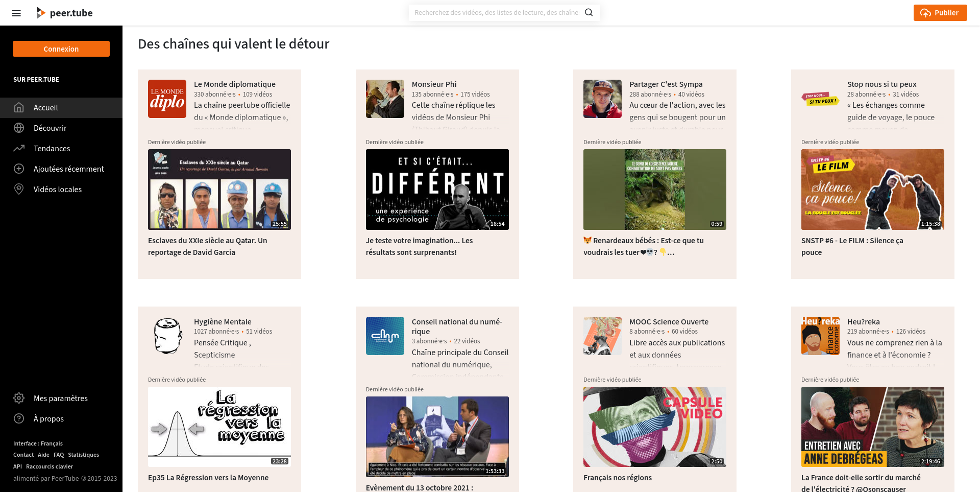Open the API link
The image size is (980, 492).
pyautogui.click(x=17, y=466)
